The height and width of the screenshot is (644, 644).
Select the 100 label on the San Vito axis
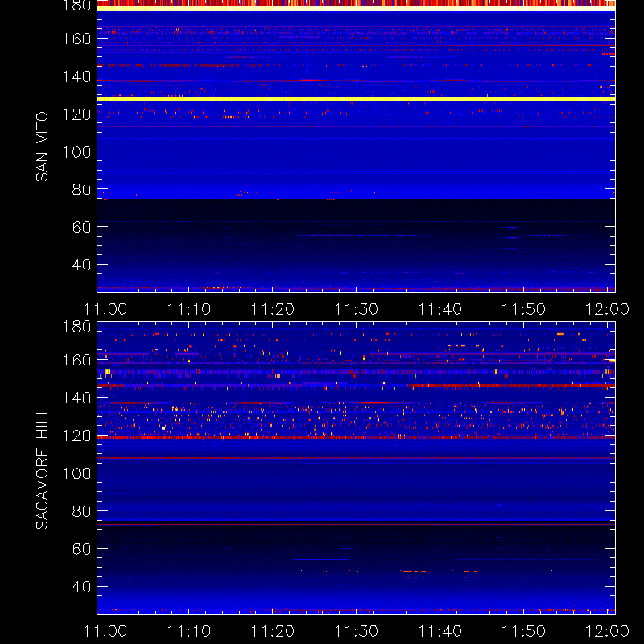click(x=76, y=152)
